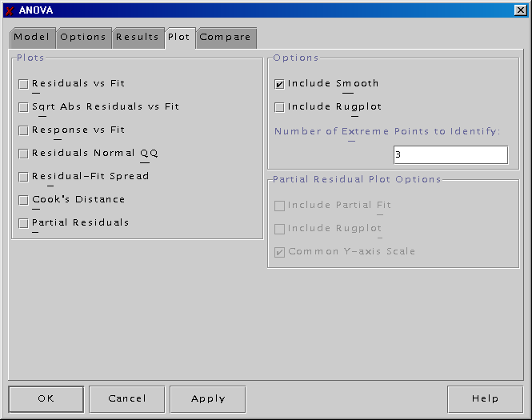Enable Residuals vs Fit plot
The width and height of the screenshot is (532, 420).
[x=23, y=84]
